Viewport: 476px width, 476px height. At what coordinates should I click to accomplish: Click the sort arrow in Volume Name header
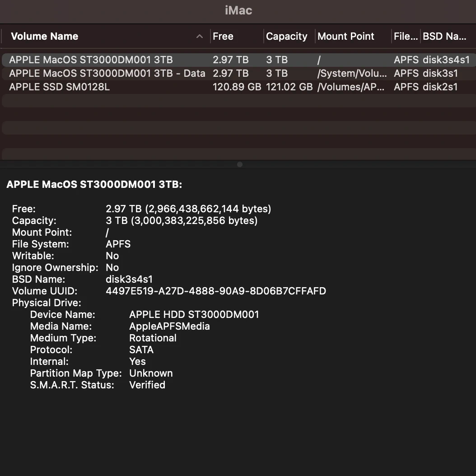200,37
